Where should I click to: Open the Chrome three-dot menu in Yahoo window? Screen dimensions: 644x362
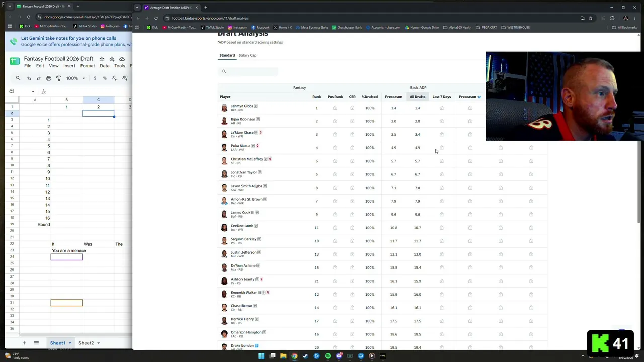click(x=635, y=18)
